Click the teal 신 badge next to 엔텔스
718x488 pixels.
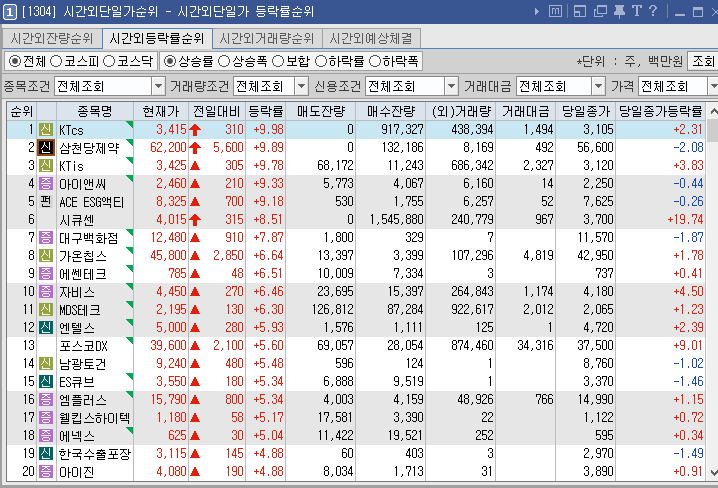pos(45,328)
